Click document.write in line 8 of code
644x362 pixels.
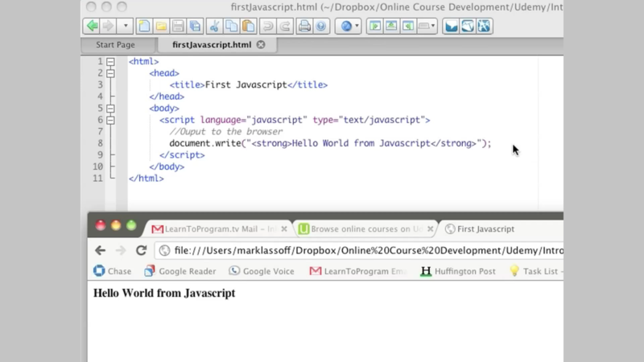(205, 143)
